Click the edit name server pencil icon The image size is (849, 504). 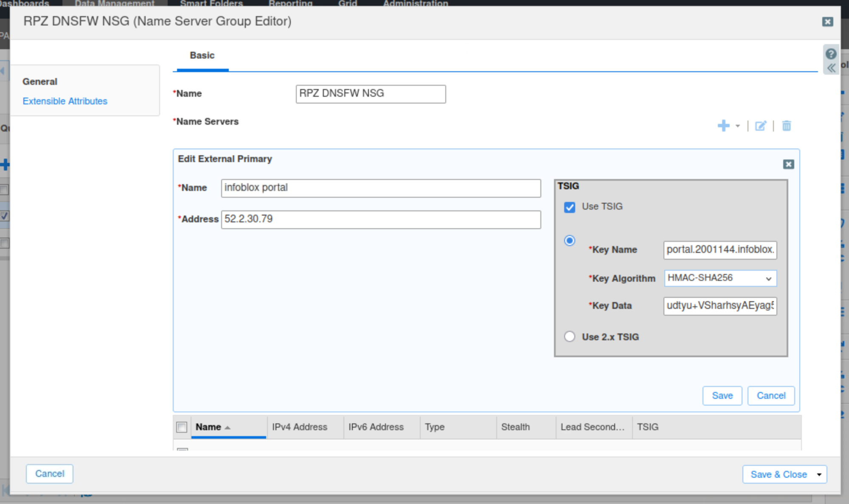[760, 126]
